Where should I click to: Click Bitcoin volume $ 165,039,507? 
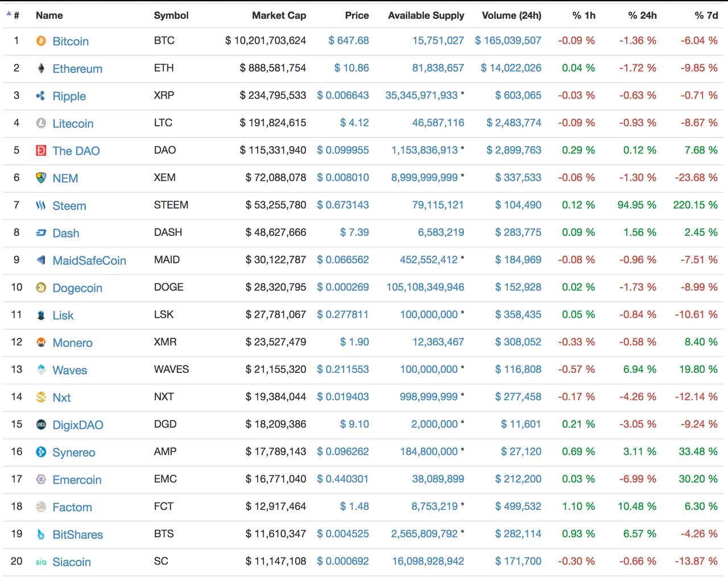tap(508, 40)
